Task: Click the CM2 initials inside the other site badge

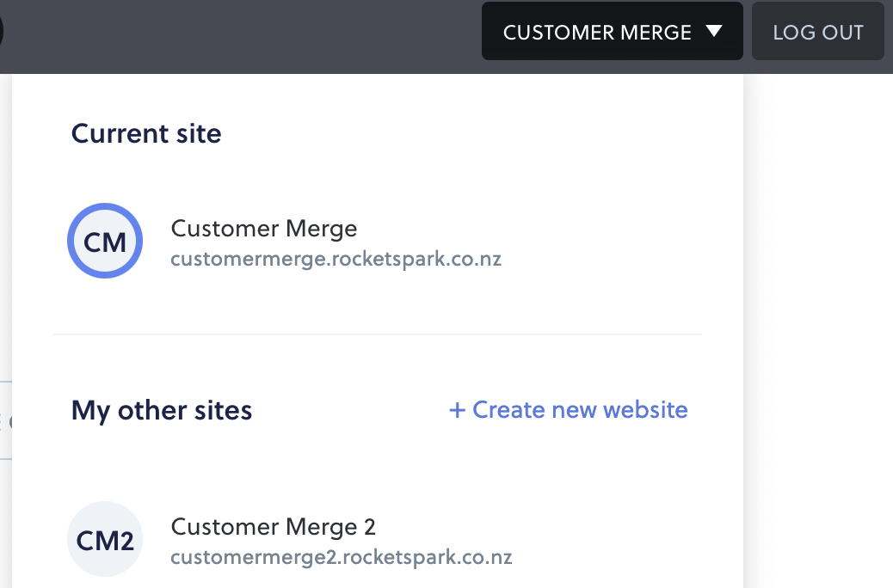Action: [x=105, y=541]
